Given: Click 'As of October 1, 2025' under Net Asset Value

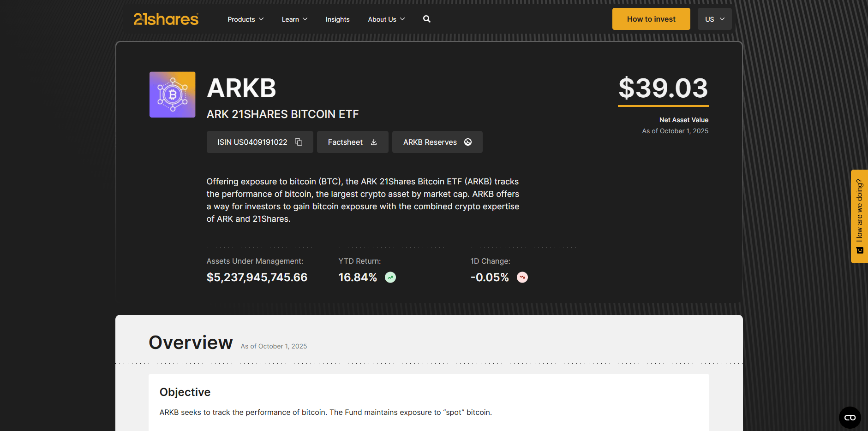Looking at the screenshot, I should (x=675, y=131).
